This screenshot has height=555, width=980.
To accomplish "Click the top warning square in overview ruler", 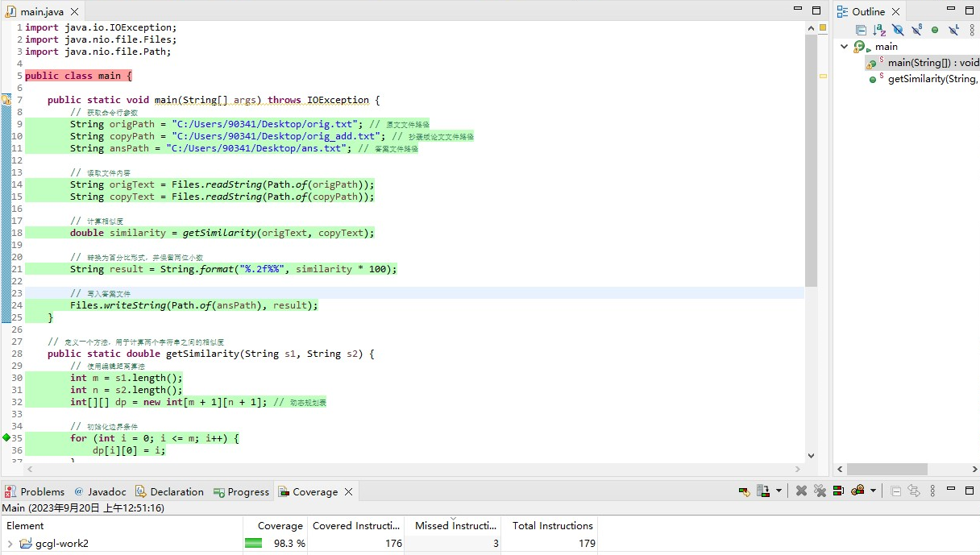I will point(823,27).
